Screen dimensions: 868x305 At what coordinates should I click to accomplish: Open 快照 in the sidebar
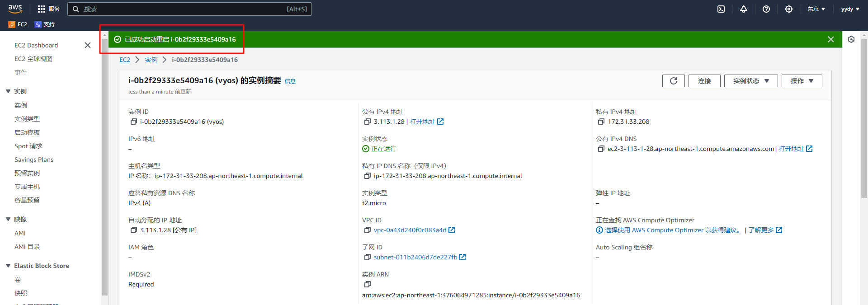click(x=21, y=293)
